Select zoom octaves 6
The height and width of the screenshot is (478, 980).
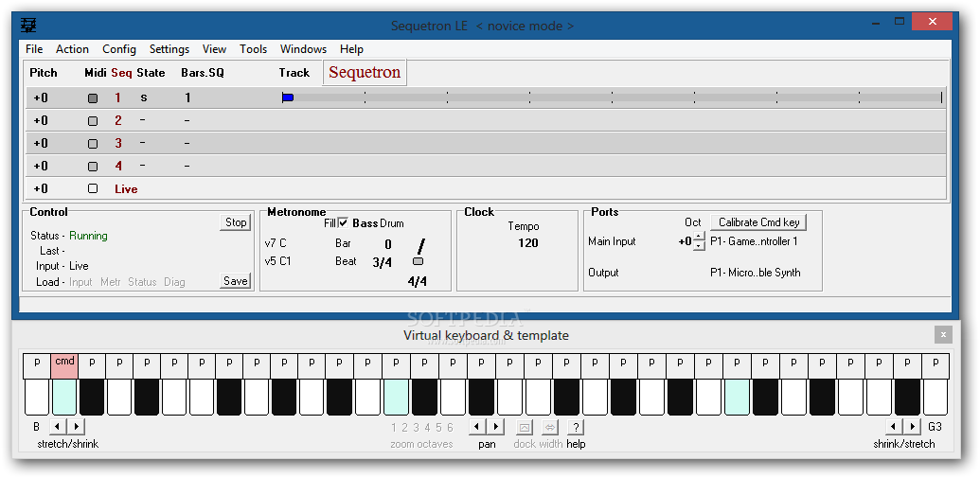point(450,428)
